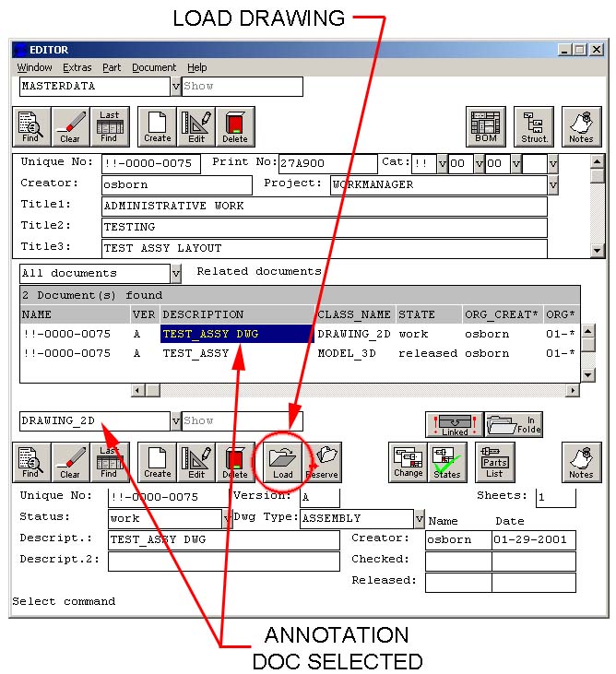
Task: Click the Parts List icon
Action: 495,462
